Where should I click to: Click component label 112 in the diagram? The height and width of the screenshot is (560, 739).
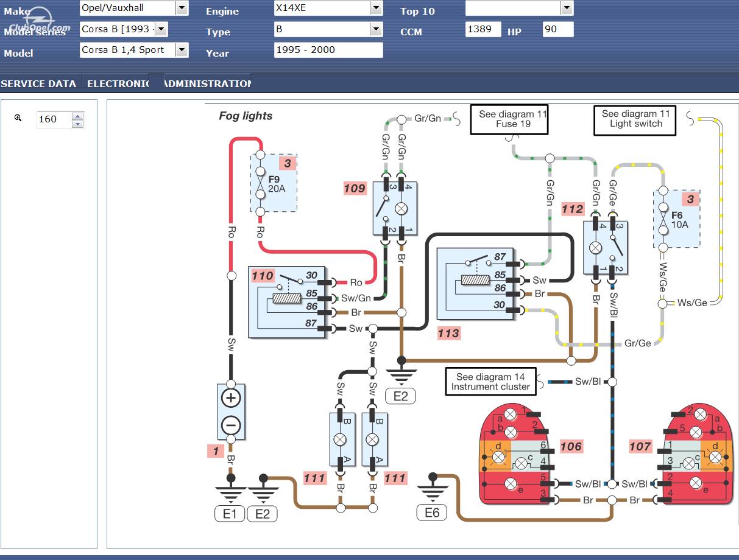click(x=573, y=209)
